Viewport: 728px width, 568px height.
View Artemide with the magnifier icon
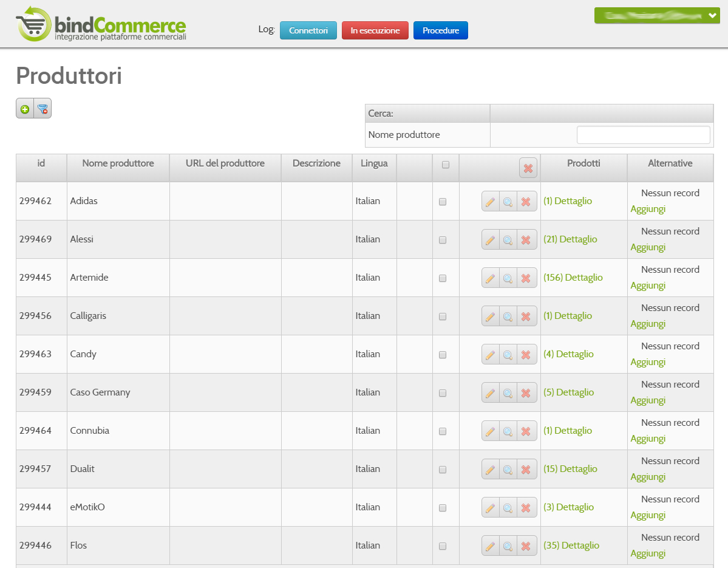[508, 278]
